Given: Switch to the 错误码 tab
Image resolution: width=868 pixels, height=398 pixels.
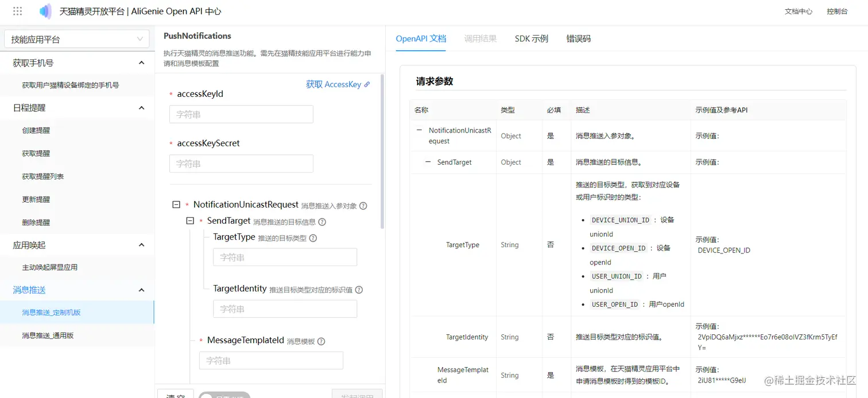Looking at the screenshot, I should tap(578, 38).
